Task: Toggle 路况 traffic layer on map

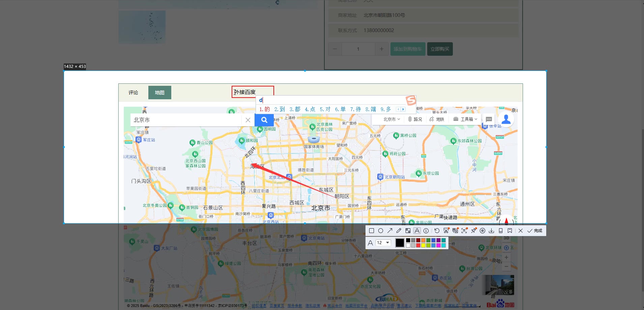Action: click(x=415, y=119)
